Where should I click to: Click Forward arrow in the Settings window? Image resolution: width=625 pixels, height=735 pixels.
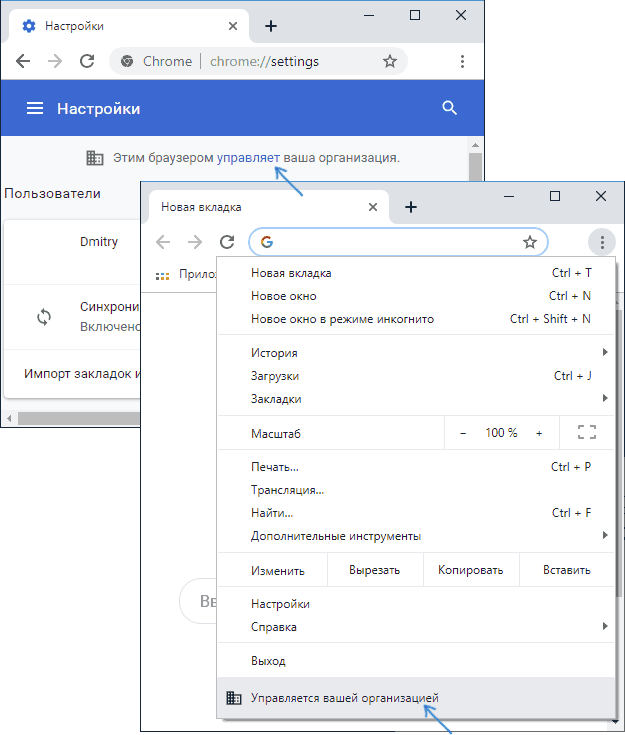55,61
